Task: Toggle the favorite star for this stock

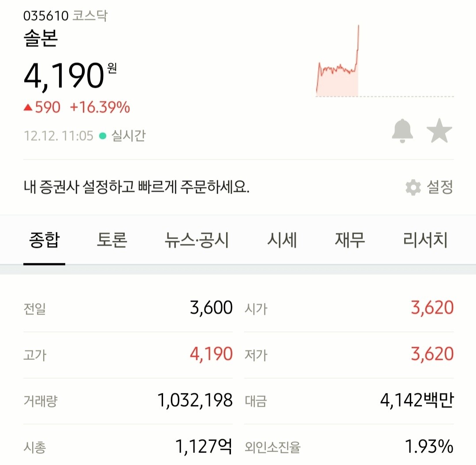Action: [439, 130]
